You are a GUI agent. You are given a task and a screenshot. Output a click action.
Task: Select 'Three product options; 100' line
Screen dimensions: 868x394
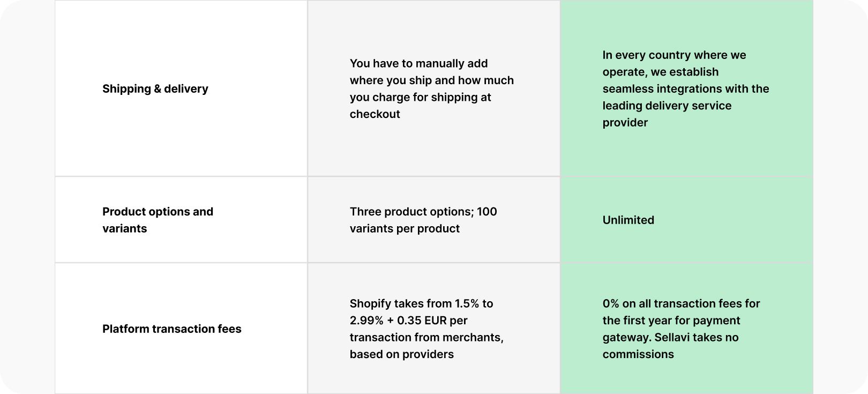click(423, 212)
